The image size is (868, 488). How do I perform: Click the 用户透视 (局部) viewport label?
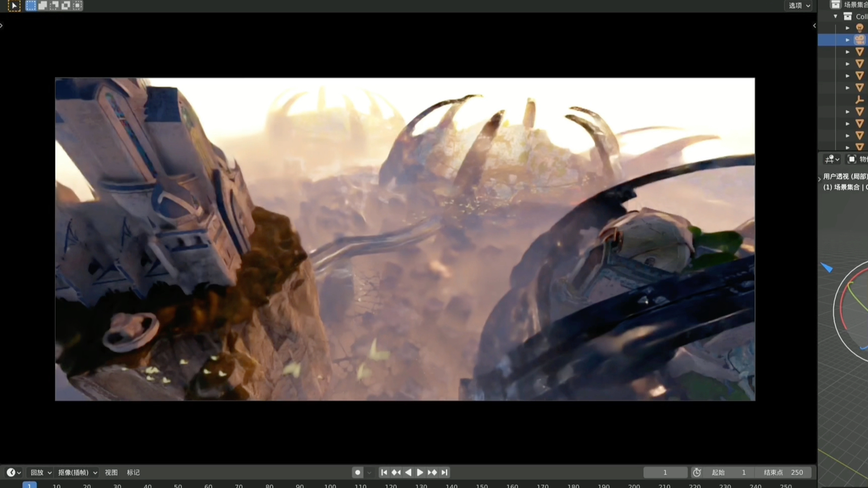click(x=845, y=176)
